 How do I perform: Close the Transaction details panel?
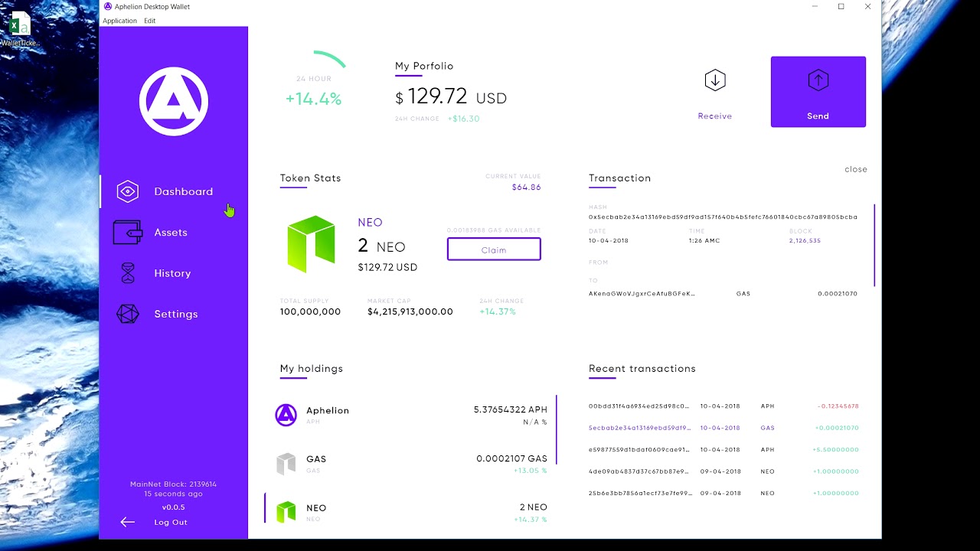point(856,169)
